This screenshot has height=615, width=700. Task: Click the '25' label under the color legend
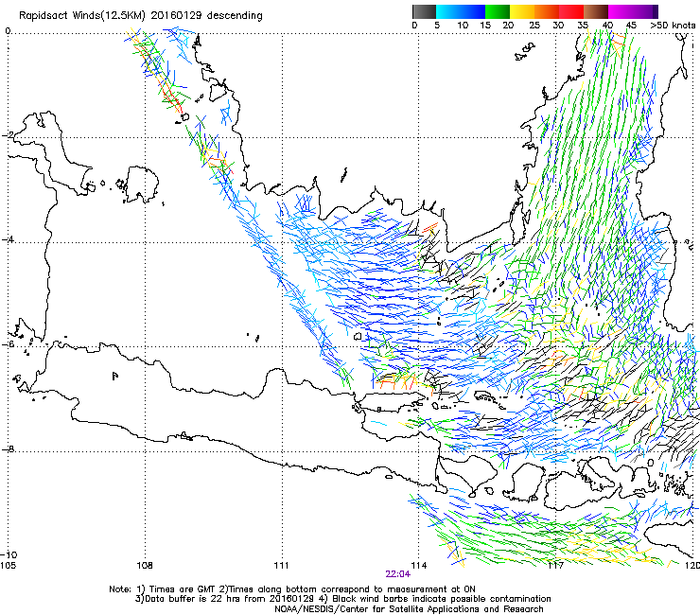point(534,26)
